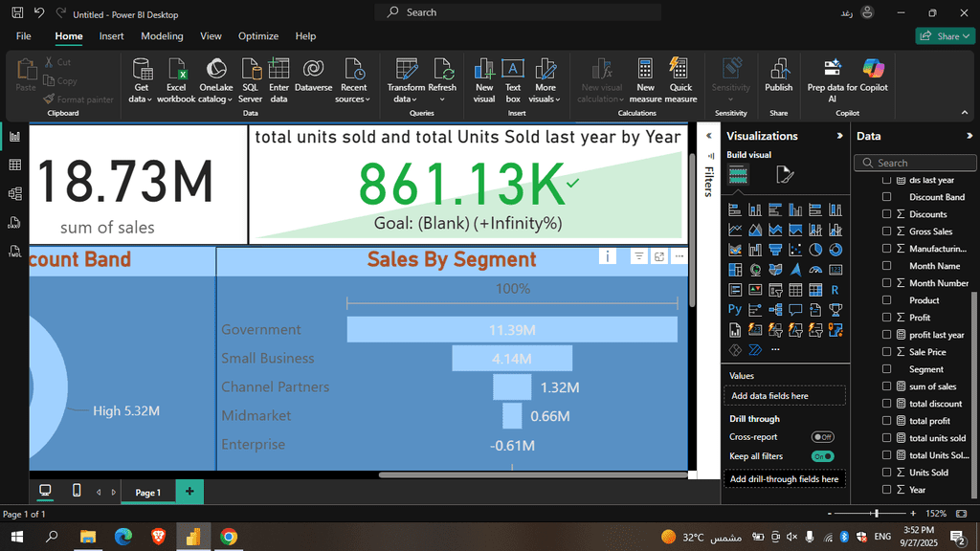Open DAX query view icon
Viewport: 980px width, 551px height.
click(14, 223)
